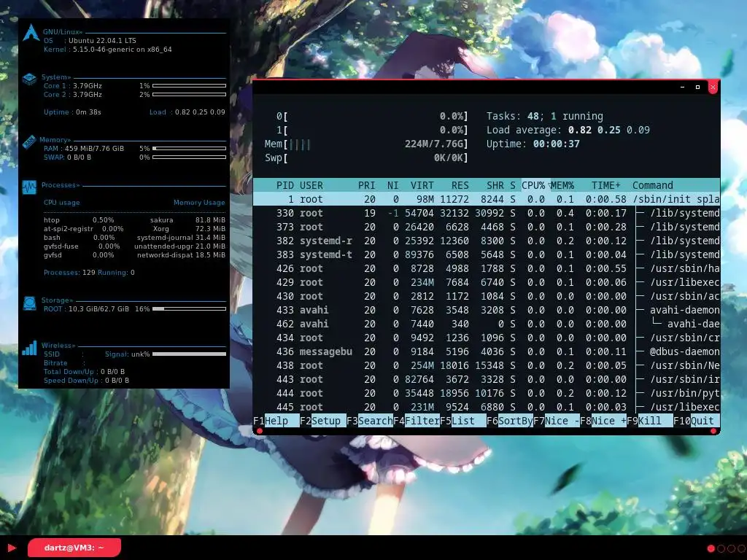Click F4 Filter in htop footer

tap(417, 421)
